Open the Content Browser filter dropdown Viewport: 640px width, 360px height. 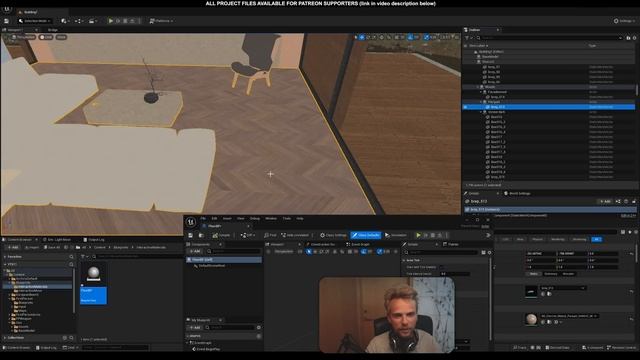85,257
